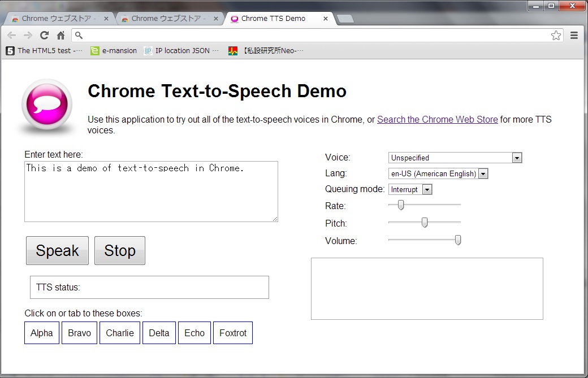Click the Alpha box

pos(42,333)
